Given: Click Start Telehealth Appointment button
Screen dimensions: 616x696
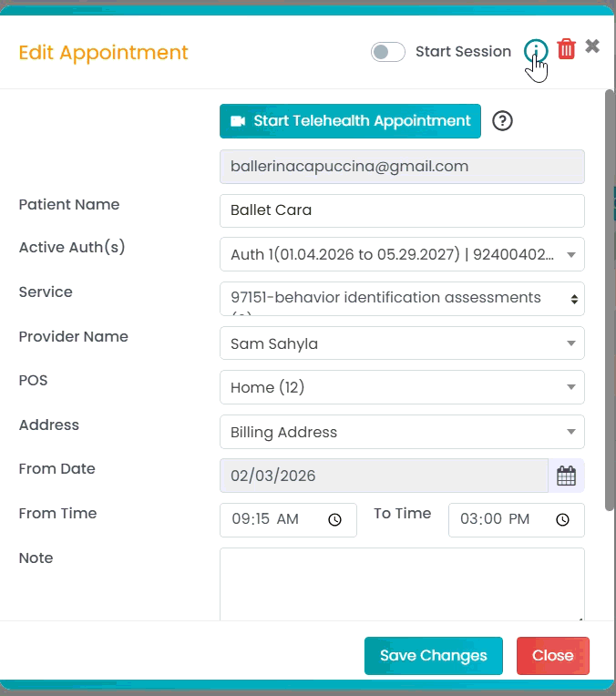Looking at the screenshot, I should click(x=350, y=121).
